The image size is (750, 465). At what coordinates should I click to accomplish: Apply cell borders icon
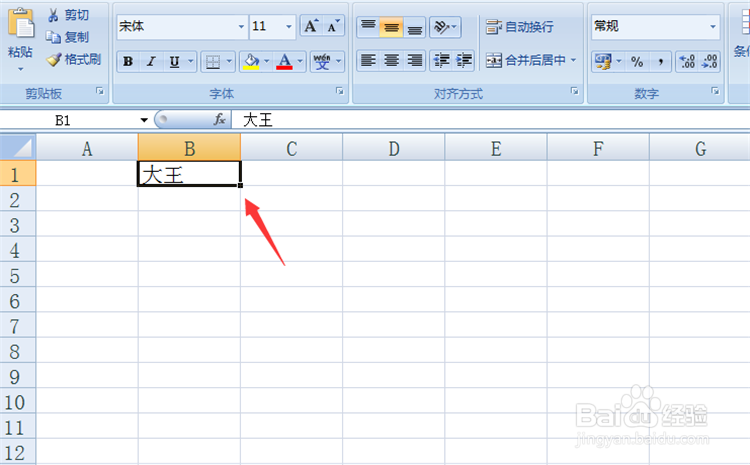click(213, 61)
